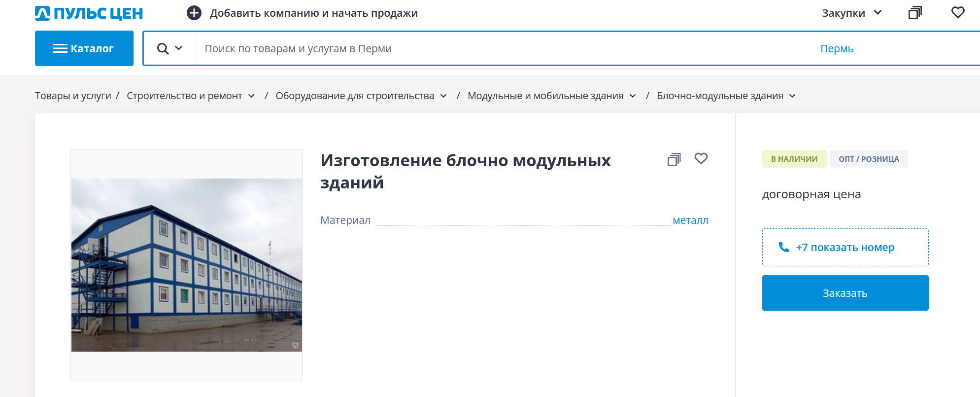Click the product title Изготовление блочно модульных зданий

466,171
